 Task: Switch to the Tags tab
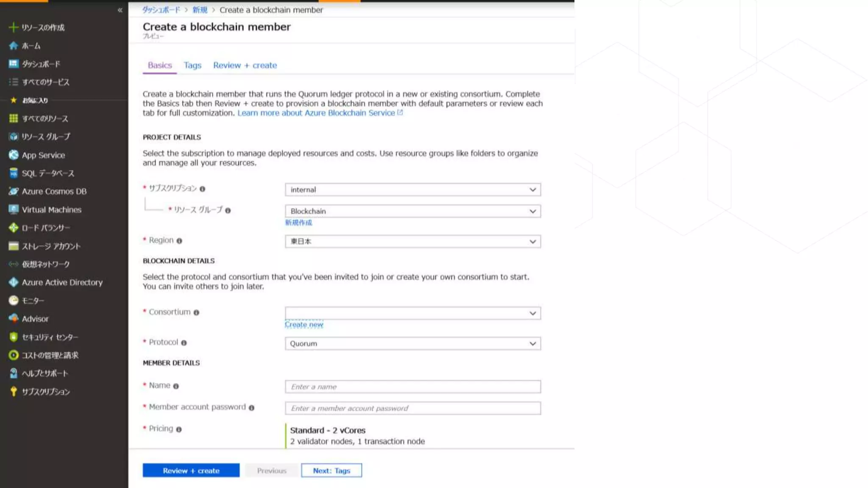192,65
